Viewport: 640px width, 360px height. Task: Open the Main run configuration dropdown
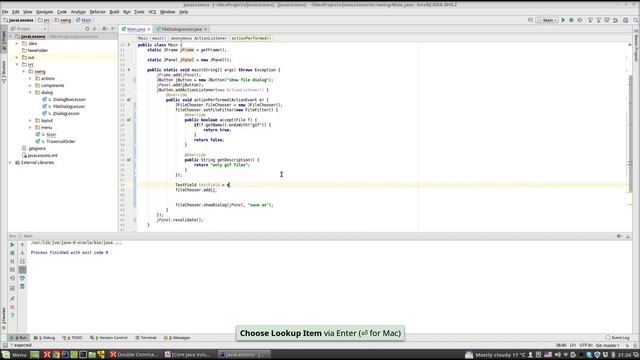coord(548,20)
